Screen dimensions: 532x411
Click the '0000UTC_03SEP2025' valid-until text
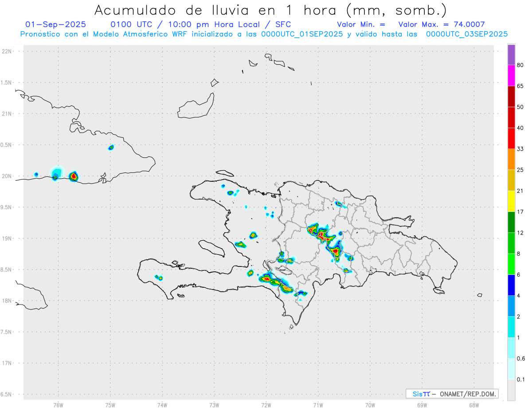(x=467, y=34)
